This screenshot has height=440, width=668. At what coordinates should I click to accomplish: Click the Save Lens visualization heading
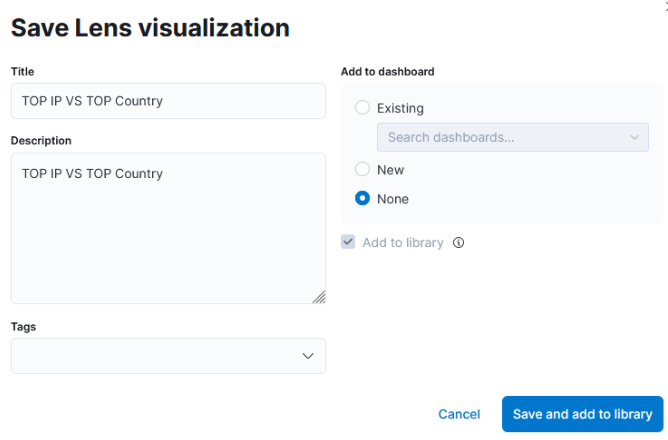(150, 28)
